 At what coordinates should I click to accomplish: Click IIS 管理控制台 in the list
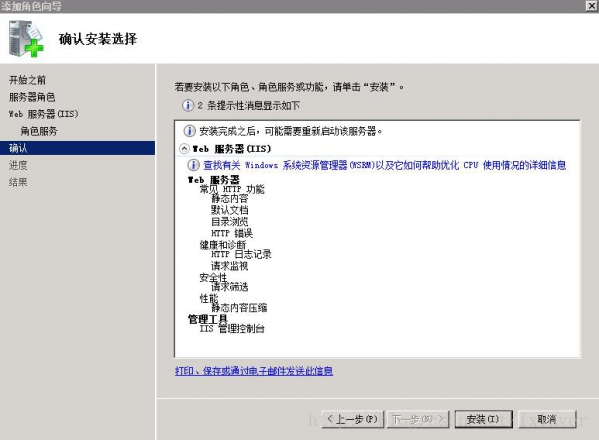(x=232, y=328)
